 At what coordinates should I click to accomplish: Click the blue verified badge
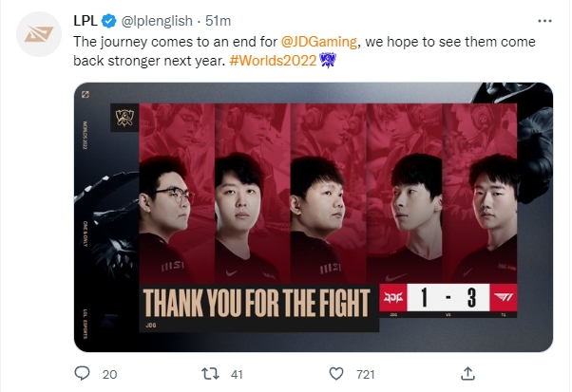(108, 21)
